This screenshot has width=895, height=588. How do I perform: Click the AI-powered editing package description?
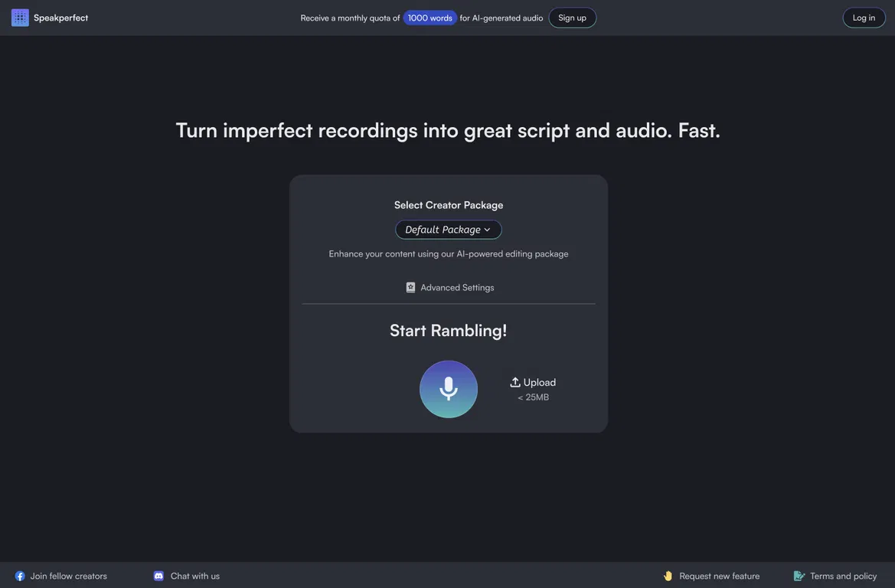pyautogui.click(x=448, y=253)
